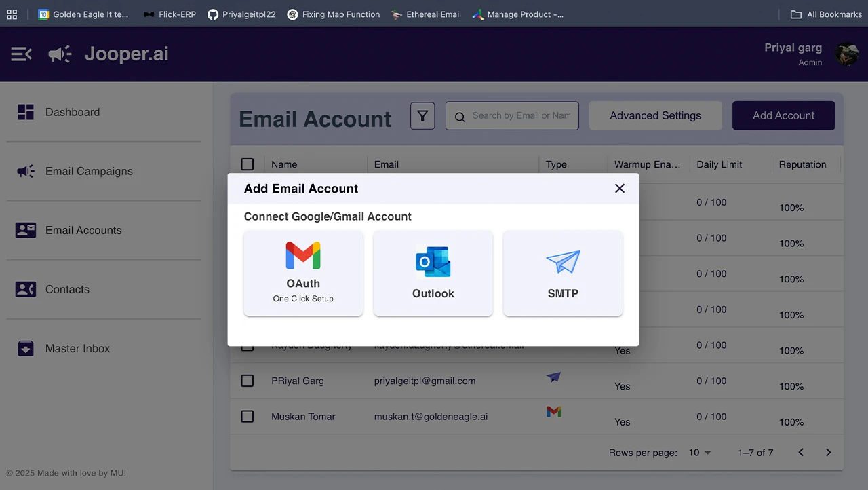Click the Gmail type icon in Muskan Tomar row
Screen dimensions: 868x490
pos(554,412)
